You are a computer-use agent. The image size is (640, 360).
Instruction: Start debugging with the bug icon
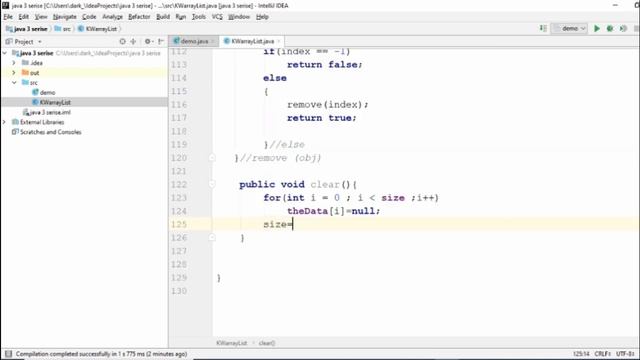[x=610, y=29]
